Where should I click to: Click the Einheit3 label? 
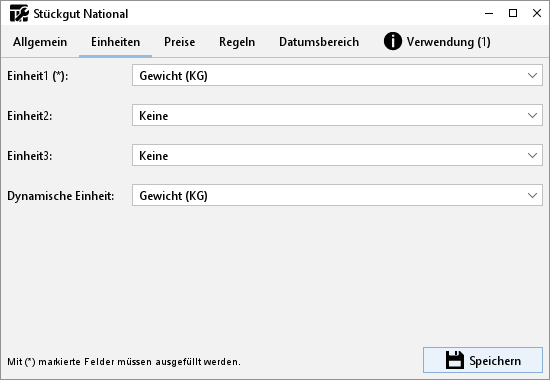[x=29, y=156]
